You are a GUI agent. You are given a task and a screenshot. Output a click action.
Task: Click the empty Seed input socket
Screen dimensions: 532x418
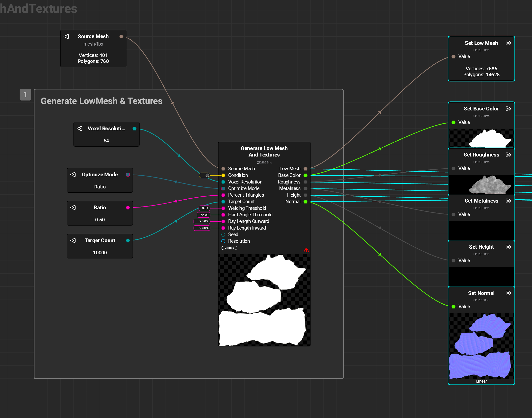coord(223,235)
